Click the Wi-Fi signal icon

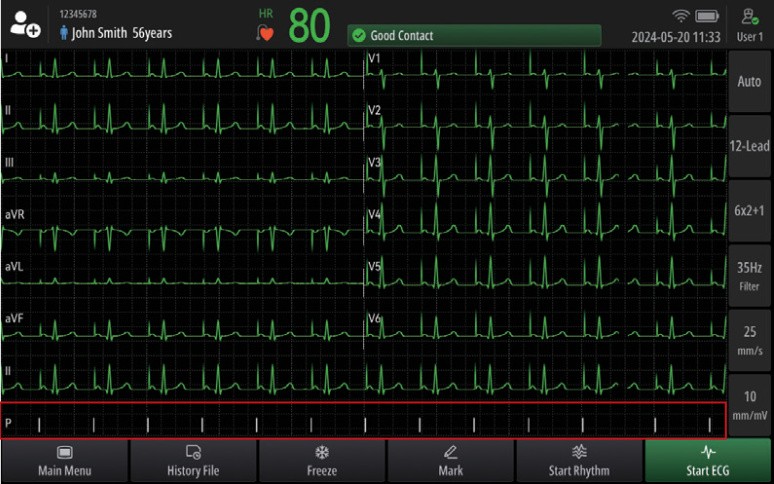(681, 16)
